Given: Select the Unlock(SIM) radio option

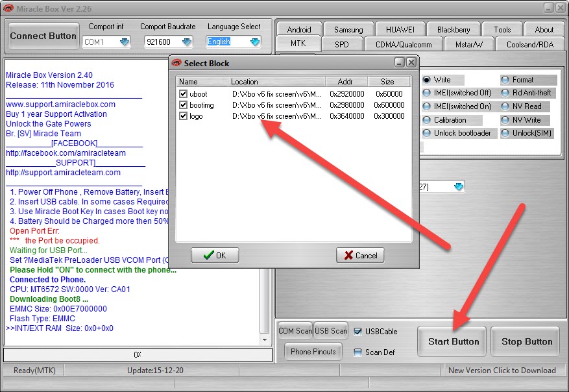Looking at the screenshot, I should pos(505,133).
